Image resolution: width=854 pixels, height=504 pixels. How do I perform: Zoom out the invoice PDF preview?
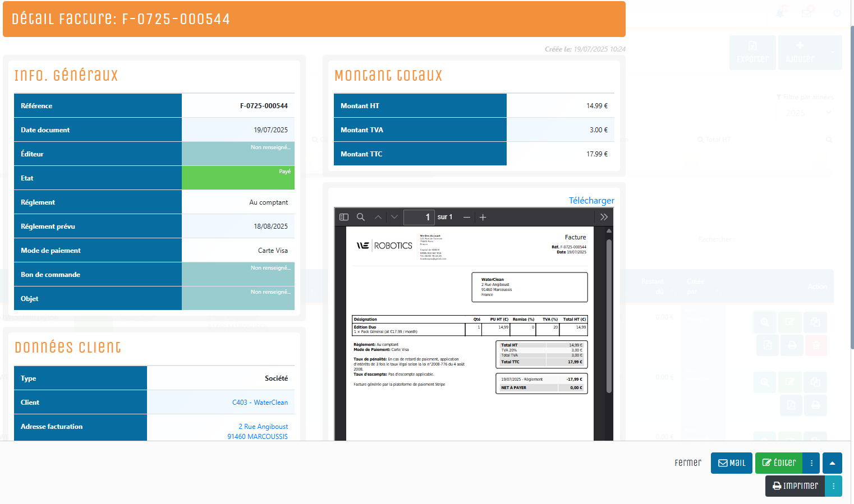click(466, 217)
